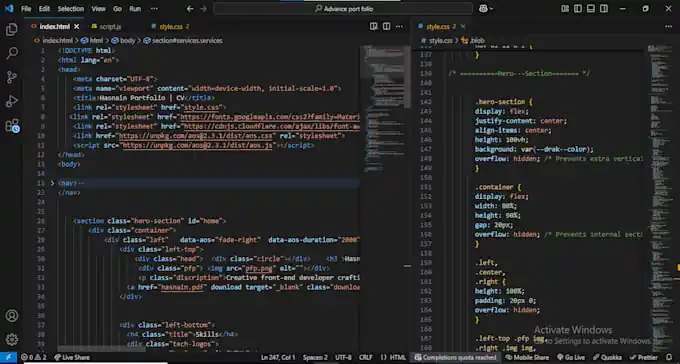This screenshot has height=364, width=680.
Task: Open the fonts.googleapis.com stylesheet link
Action: point(270,117)
